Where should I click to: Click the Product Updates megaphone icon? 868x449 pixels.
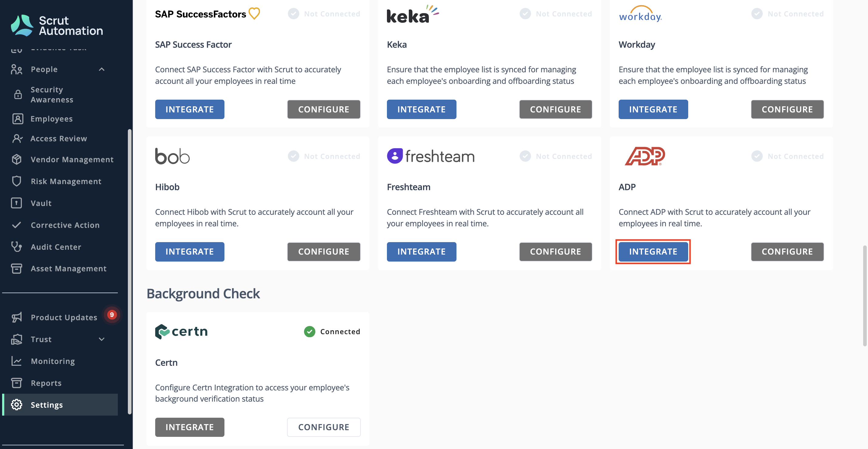pyautogui.click(x=16, y=317)
